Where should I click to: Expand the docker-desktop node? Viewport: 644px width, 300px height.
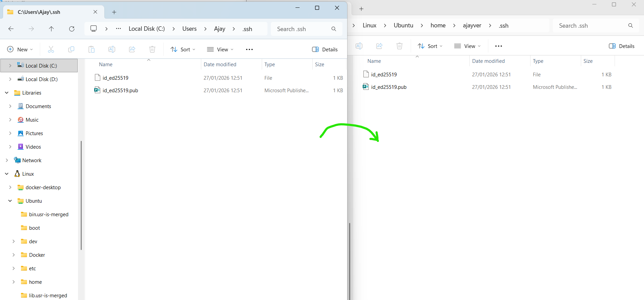(x=10, y=187)
